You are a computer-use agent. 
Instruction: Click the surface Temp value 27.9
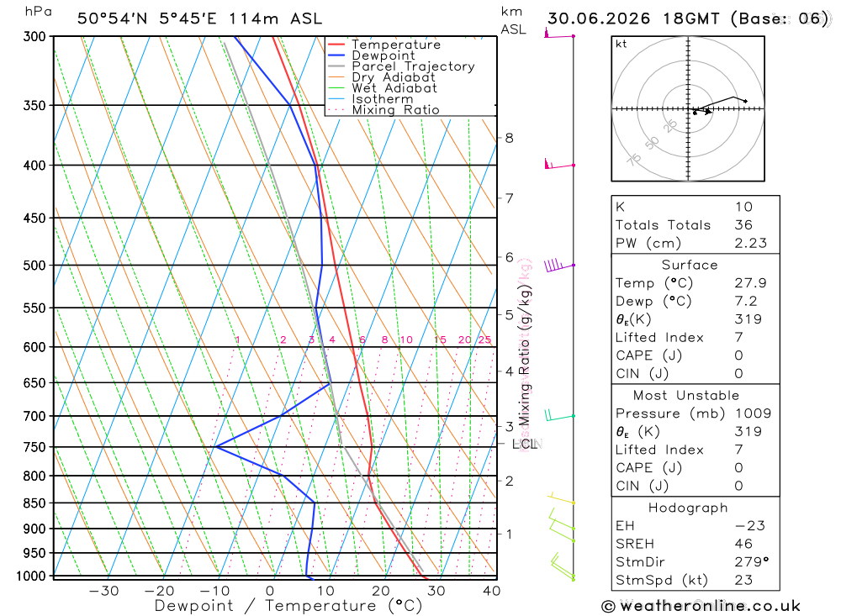(x=751, y=283)
